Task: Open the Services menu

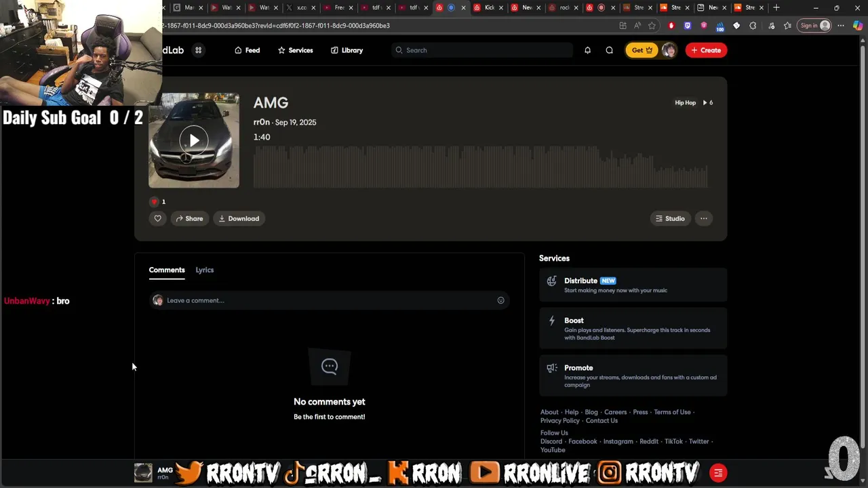Action: [295, 50]
